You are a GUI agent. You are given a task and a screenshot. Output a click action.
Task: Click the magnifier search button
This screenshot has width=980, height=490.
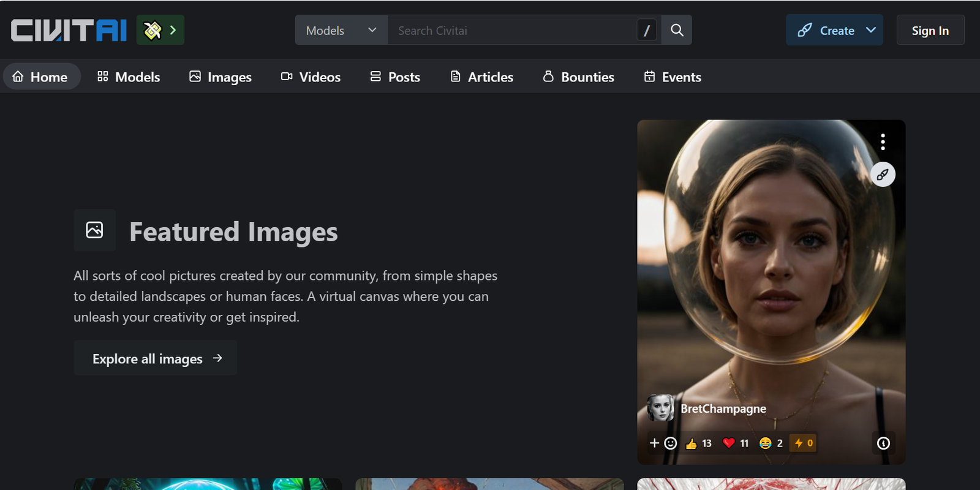tap(677, 30)
